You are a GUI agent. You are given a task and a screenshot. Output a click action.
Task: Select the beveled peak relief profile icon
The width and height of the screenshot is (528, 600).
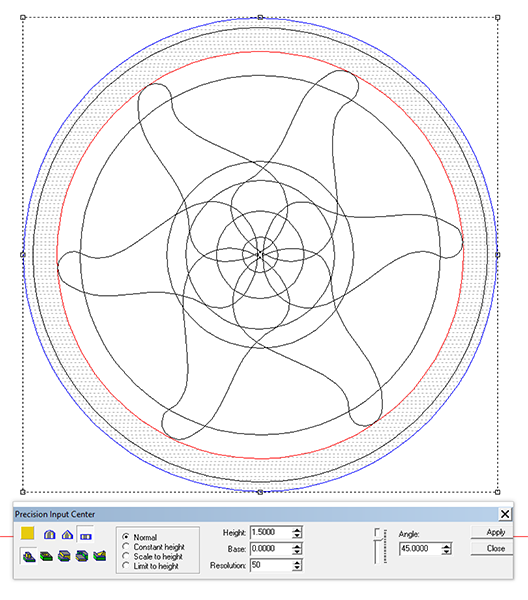[x=67, y=535]
